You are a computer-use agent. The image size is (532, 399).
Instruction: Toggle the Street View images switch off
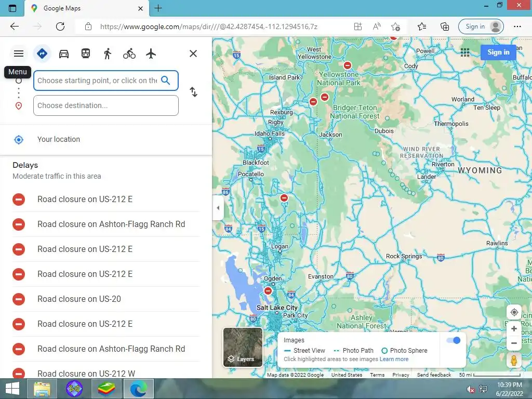453,340
